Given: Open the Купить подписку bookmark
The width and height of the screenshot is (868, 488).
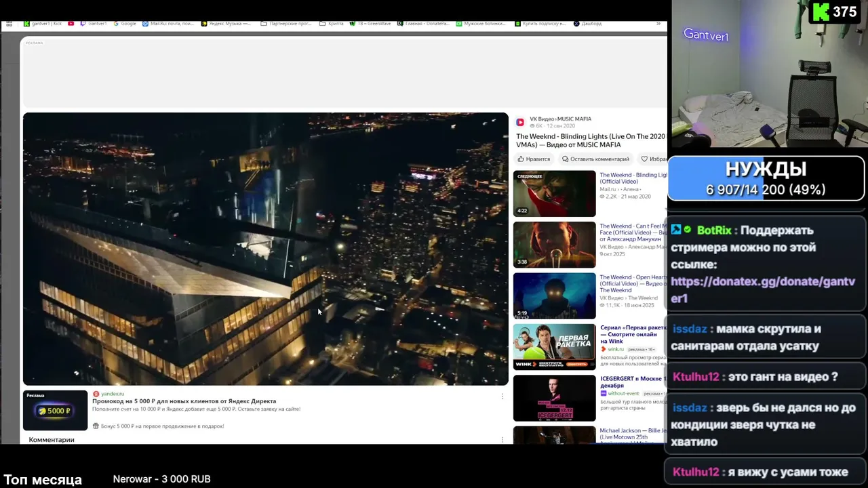Looking at the screenshot, I should 540,24.
